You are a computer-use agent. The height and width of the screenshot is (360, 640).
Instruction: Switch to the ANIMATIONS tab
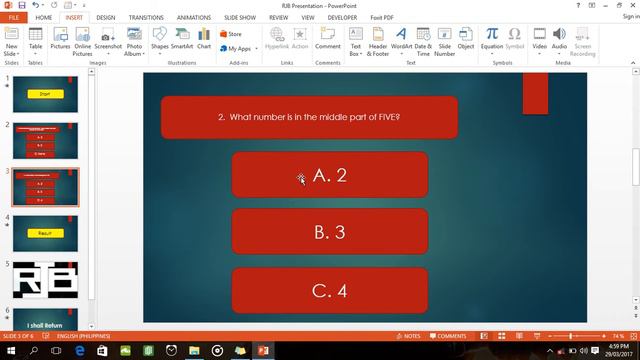[x=194, y=18]
